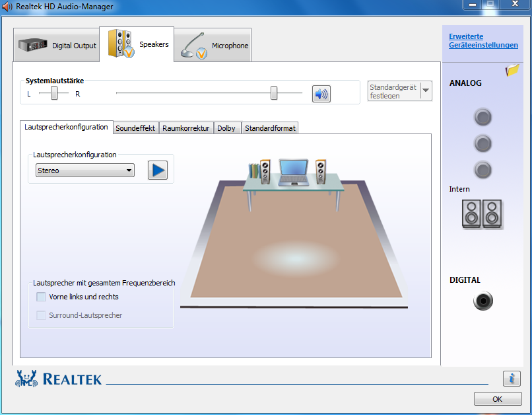Screen dimensions: 532x415
Task: Confirm settings with the OK button
Action: pos(498,398)
